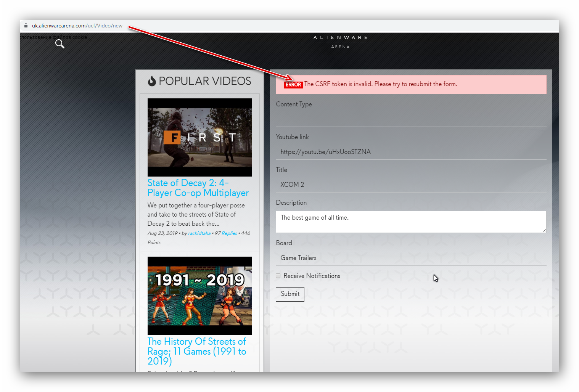Image resolution: width=579 pixels, height=392 pixels.
Task: Submit the video form
Action: click(290, 294)
